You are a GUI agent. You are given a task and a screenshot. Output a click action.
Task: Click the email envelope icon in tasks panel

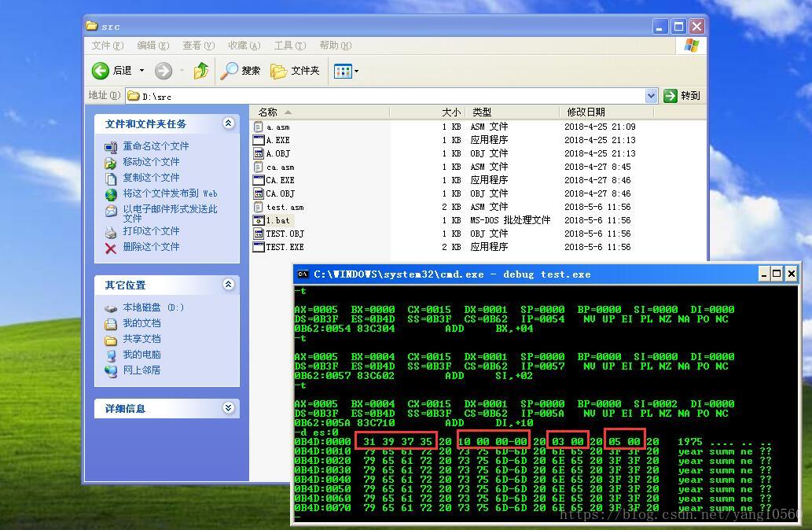click(111, 211)
